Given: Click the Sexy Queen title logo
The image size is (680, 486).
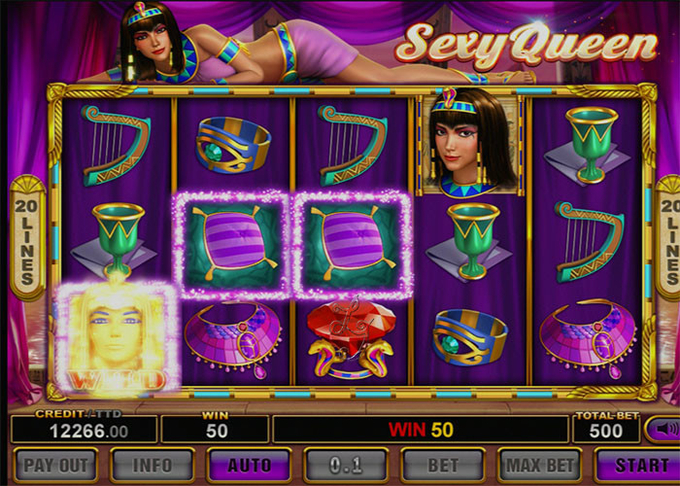Looking at the screenshot, I should click(526, 44).
